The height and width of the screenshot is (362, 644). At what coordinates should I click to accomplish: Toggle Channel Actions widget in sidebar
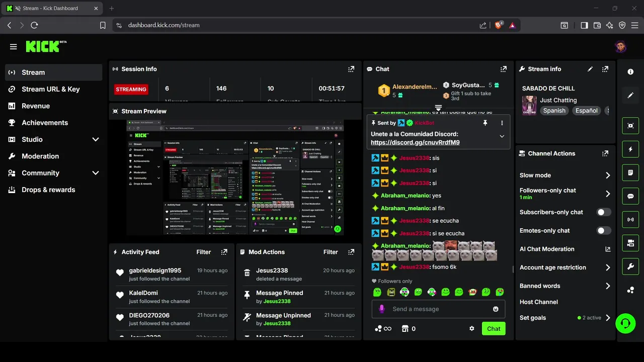coord(630,243)
